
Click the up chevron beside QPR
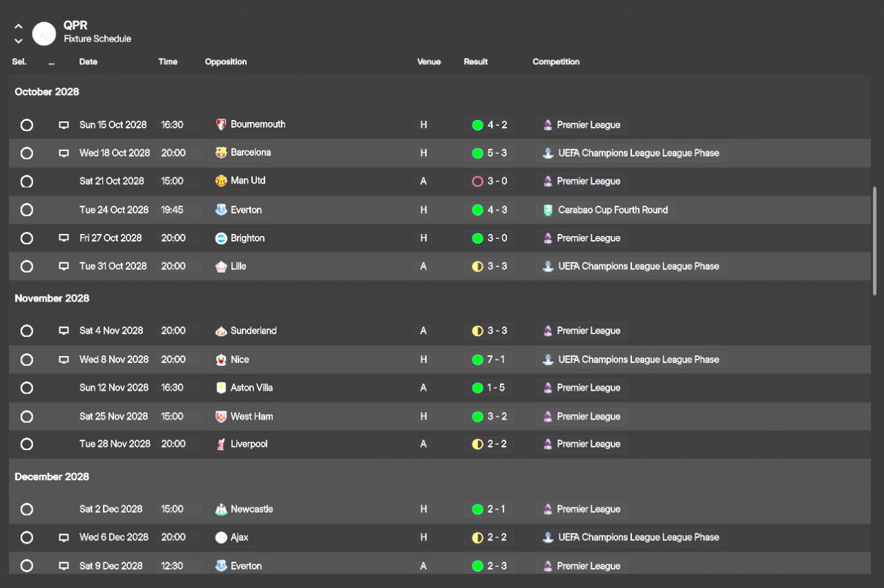(x=19, y=26)
